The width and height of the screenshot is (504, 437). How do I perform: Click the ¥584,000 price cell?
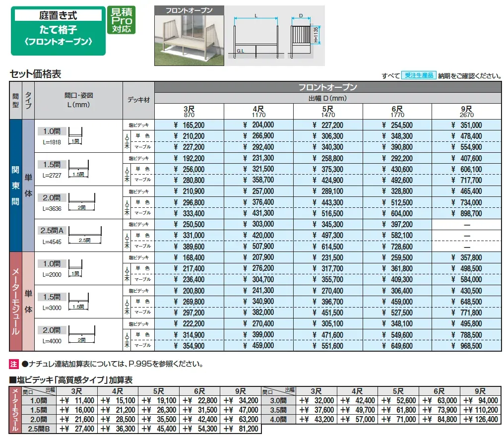tap(466, 279)
